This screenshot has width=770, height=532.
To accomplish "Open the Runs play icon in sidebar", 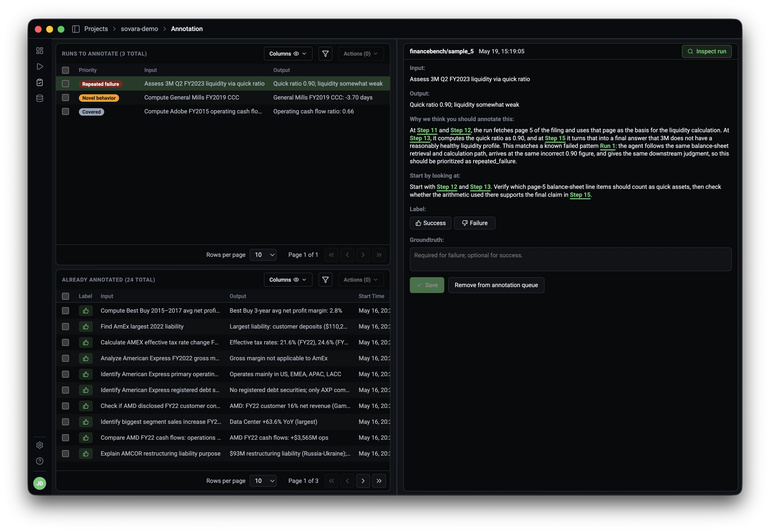I will [40, 67].
